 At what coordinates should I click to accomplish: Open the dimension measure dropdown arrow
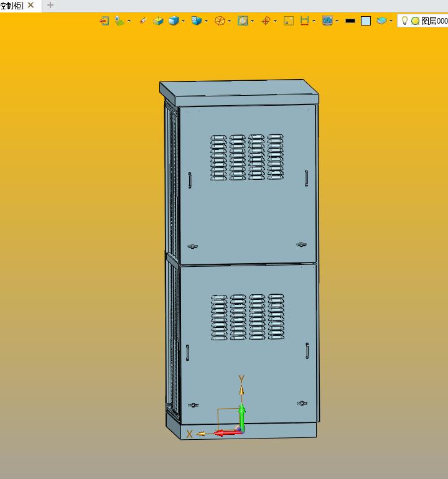[x=314, y=21]
